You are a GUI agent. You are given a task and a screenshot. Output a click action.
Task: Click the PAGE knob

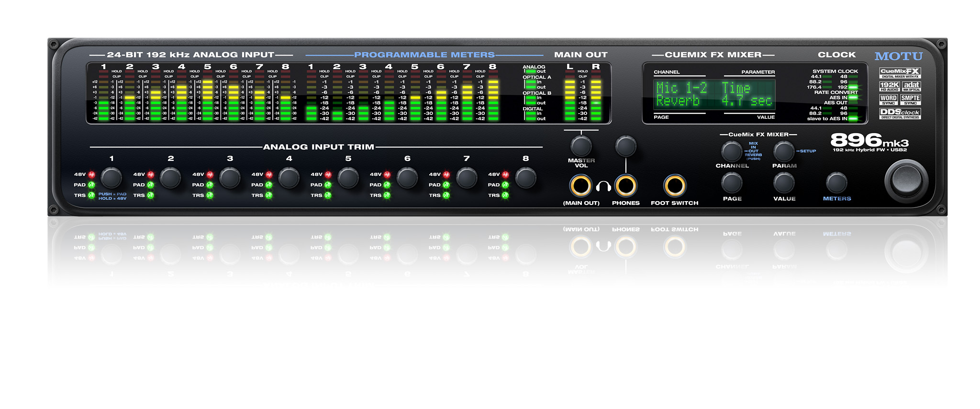tap(732, 183)
